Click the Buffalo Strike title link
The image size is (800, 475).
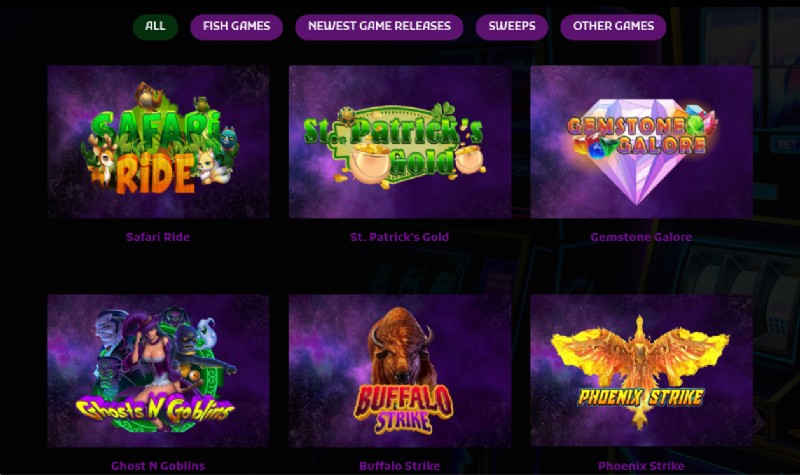(x=399, y=466)
